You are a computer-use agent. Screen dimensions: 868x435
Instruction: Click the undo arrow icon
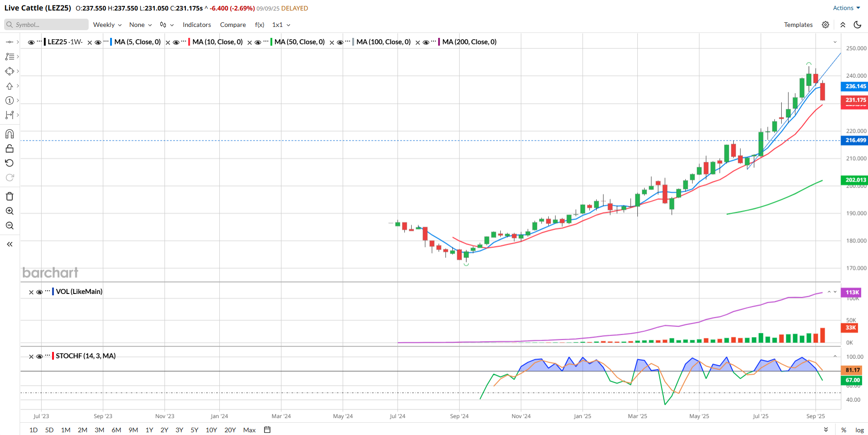(x=10, y=163)
